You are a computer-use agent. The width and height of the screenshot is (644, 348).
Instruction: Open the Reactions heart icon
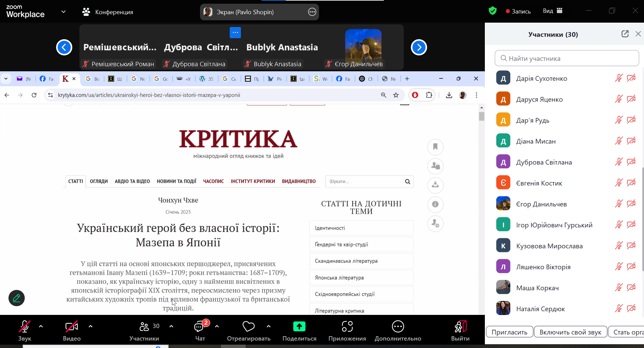point(249,326)
